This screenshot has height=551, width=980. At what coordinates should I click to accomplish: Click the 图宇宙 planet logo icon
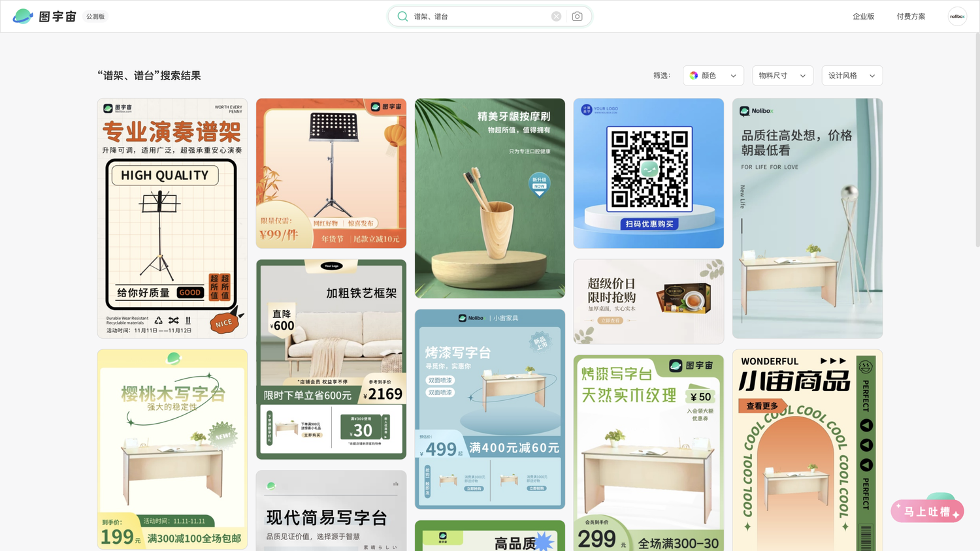23,16
